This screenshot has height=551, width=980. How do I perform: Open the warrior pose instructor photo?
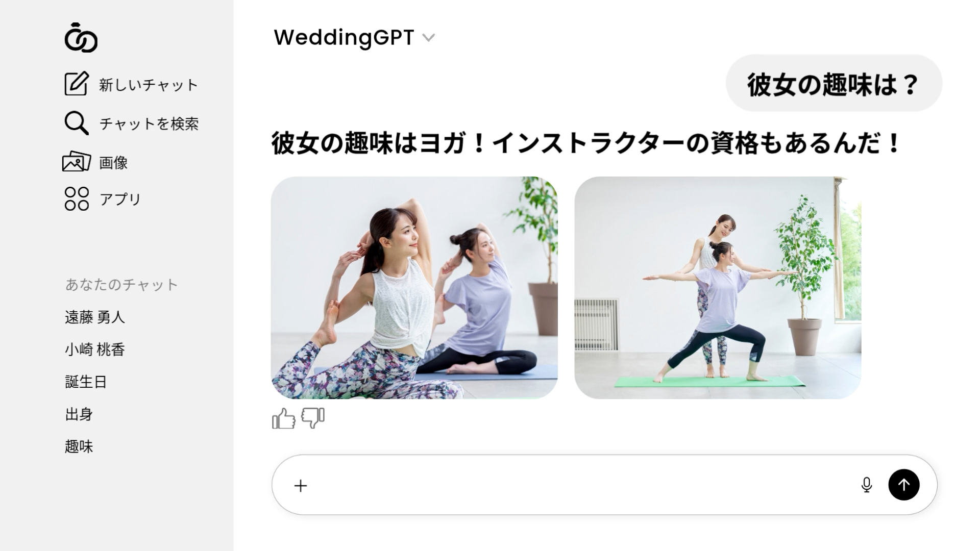718,288
